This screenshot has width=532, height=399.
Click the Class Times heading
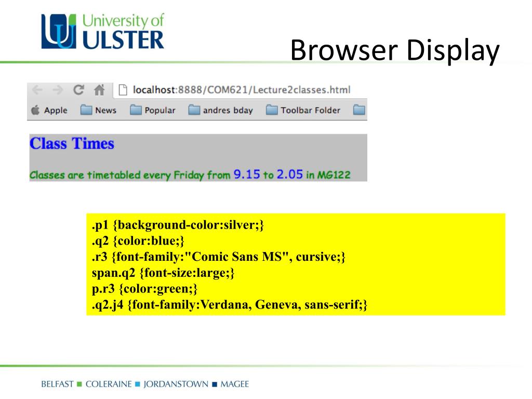[x=72, y=143]
